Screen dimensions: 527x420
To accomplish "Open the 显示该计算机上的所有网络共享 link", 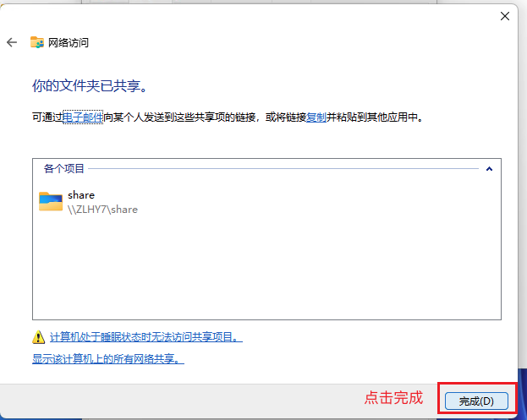I will point(108,359).
